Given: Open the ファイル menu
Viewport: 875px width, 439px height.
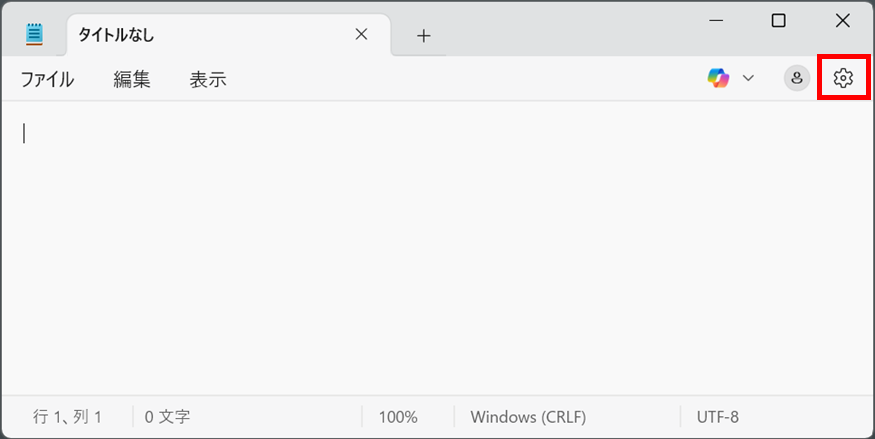Looking at the screenshot, I should (x=47, y=80).
